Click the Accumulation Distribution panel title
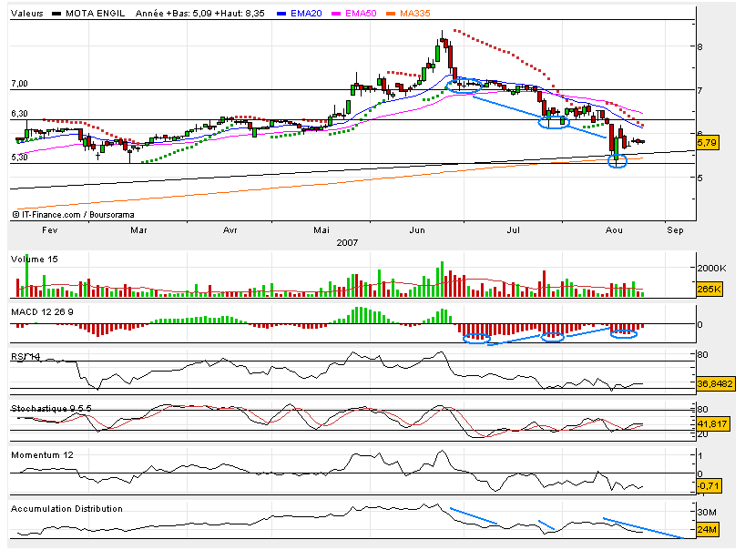This screenshot has width=745, height=560. 67,509
